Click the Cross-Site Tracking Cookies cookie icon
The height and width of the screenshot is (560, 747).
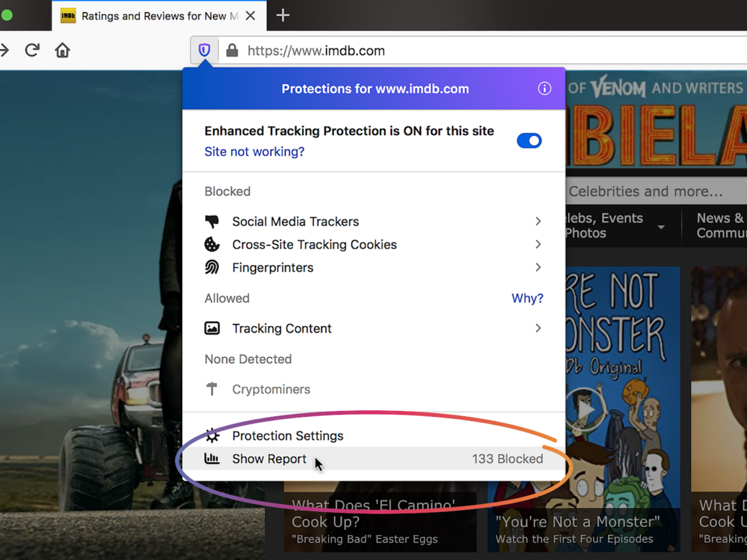click(x=212, y=245)
